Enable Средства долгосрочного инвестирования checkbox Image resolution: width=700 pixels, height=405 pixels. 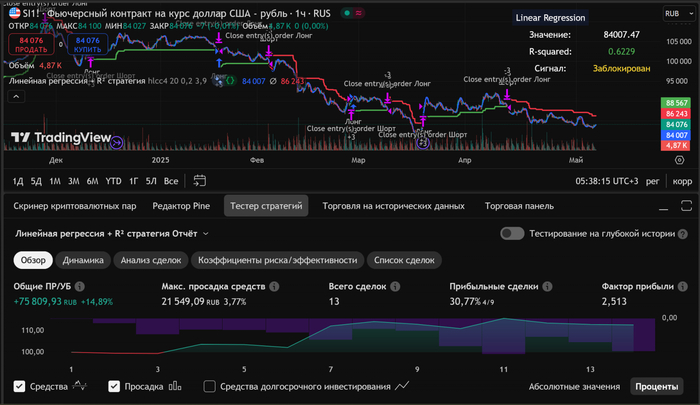point(209,386)
